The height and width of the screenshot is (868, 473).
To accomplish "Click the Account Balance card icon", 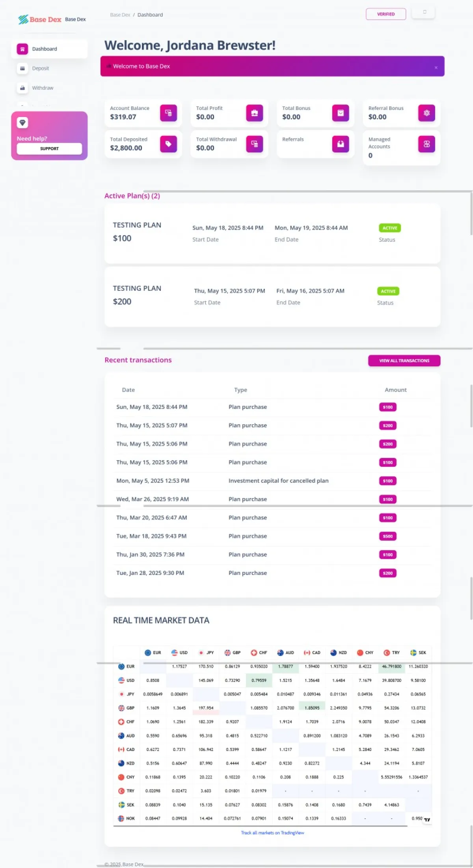I will [168, 113].
